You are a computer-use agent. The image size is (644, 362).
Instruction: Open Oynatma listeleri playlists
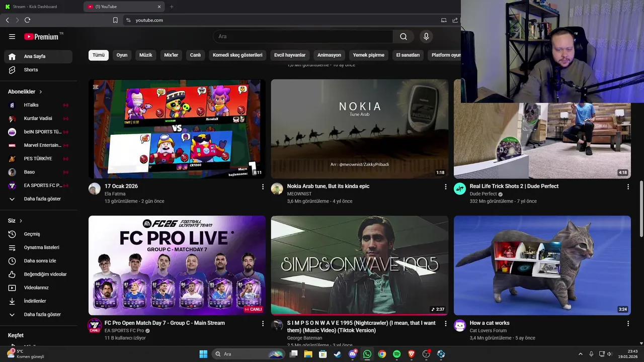tap(38, 247)
